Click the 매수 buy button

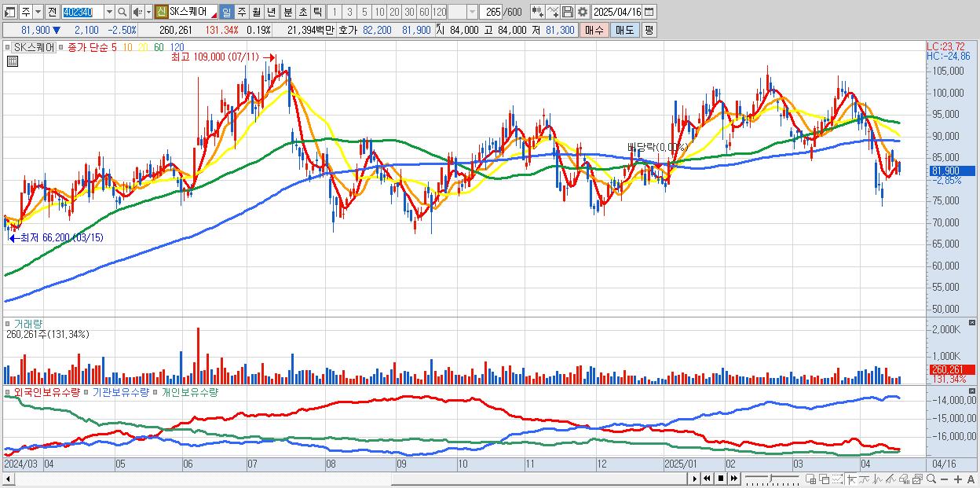(594, 30)
